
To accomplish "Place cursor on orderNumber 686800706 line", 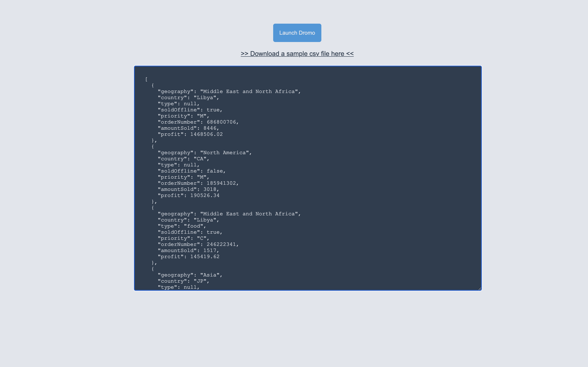I will [x=198, y=122].
